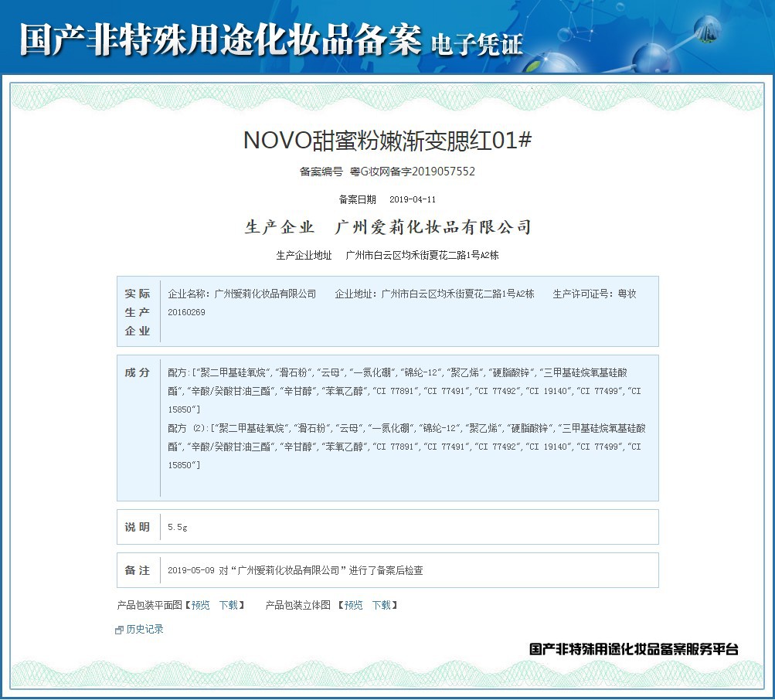This screenshot has width=775, height=700.
Task: Preview 产品包装立体图 image
Action: click(x=354, y=605)
